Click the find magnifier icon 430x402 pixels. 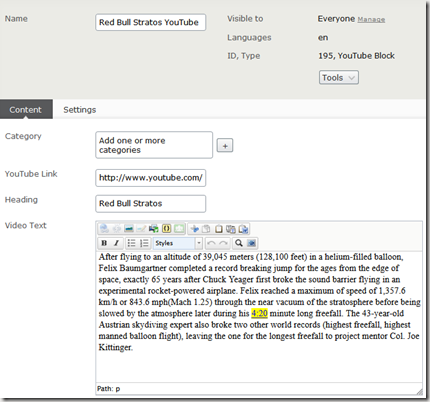239,243
